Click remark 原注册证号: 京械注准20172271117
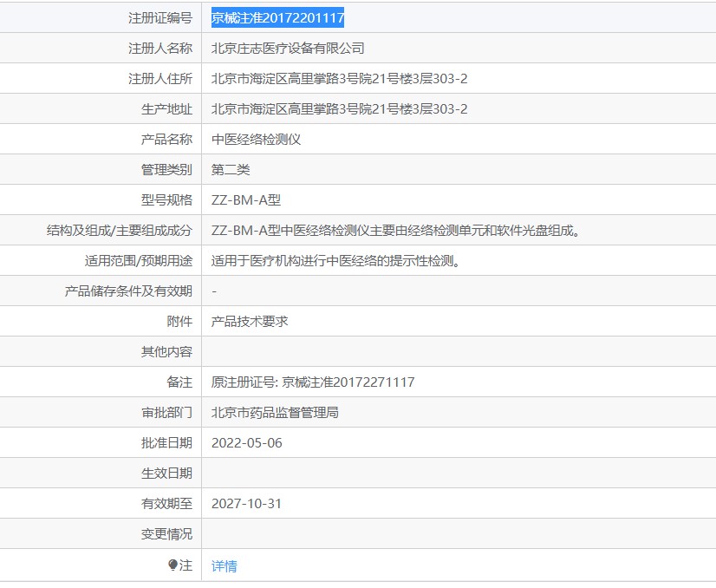 tap(313, 382)
